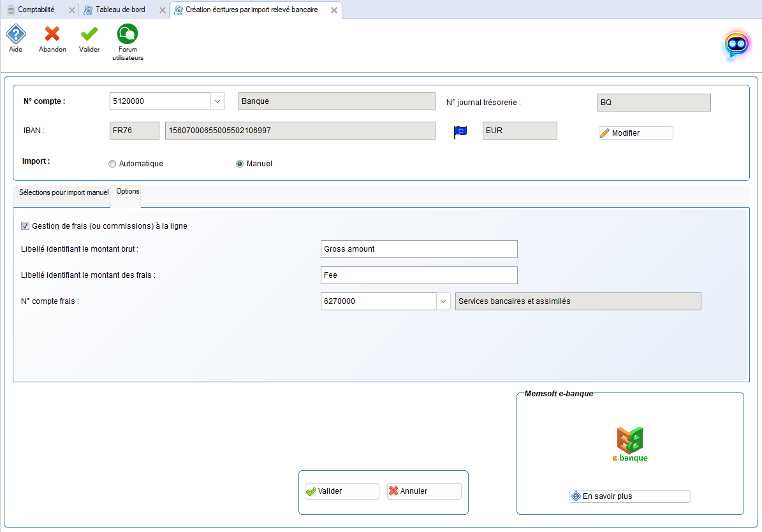Open the chatbot assistant icon
Image resolution: width=762 pixels, height=532 pixels.
point(736,46)
